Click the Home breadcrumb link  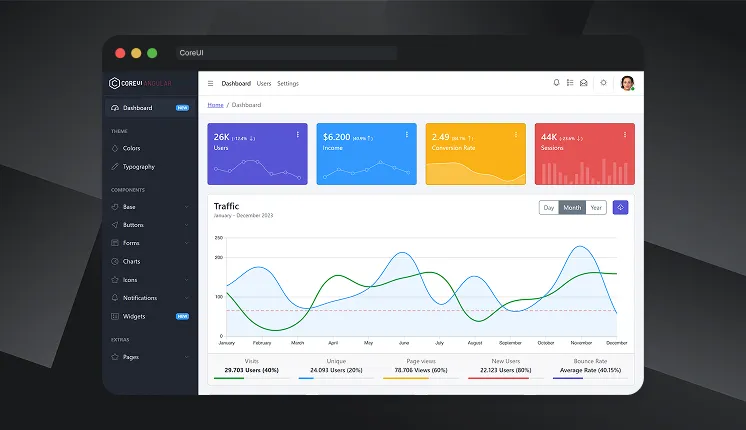215,105
